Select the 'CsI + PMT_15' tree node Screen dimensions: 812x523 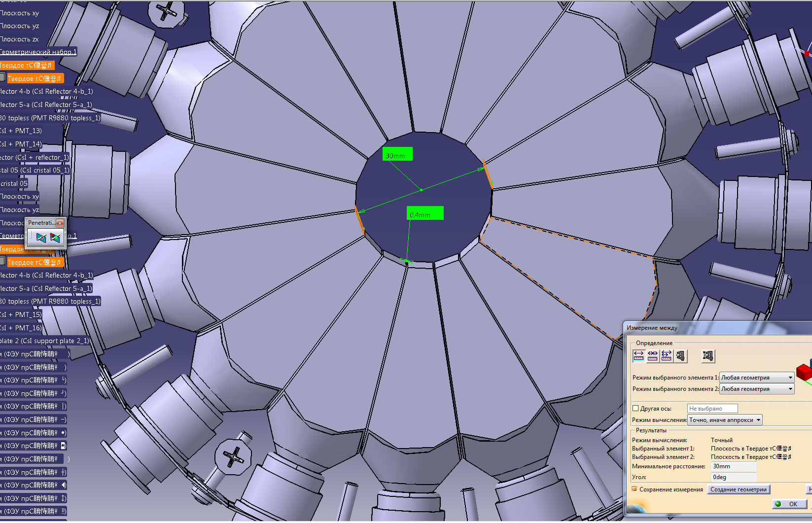click(21, 314)
